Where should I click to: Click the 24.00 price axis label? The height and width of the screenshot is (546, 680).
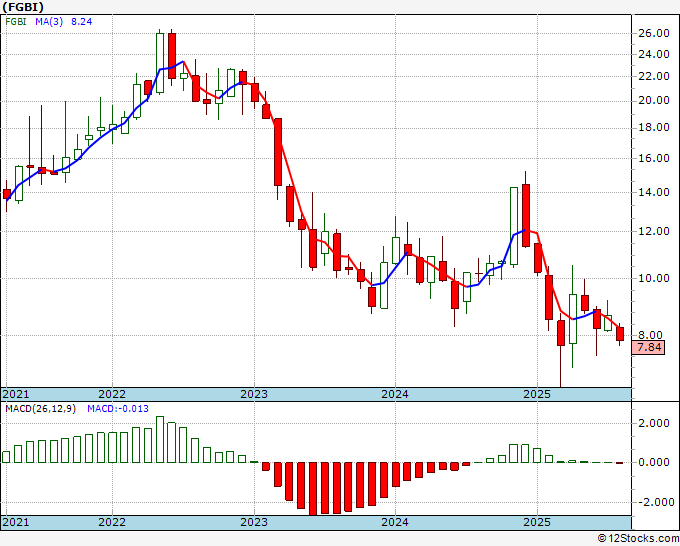[x=654, y=54]
